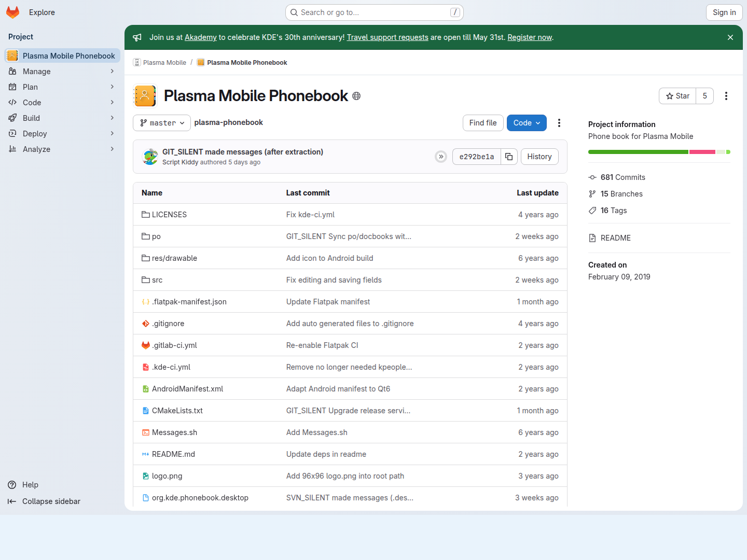Open the master branch dropdown
Viewport: 747px width, 560px height.
(162, 123)
